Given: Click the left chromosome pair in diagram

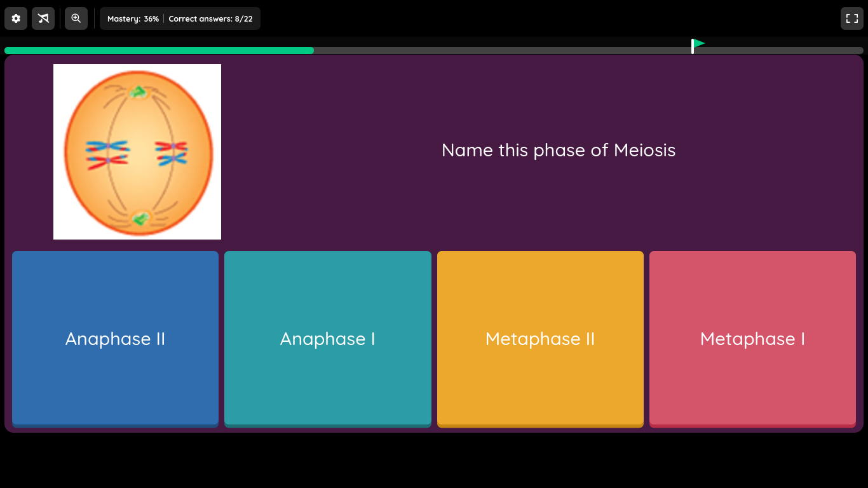Looking at the screenshot, I should [x=107, y=154].
